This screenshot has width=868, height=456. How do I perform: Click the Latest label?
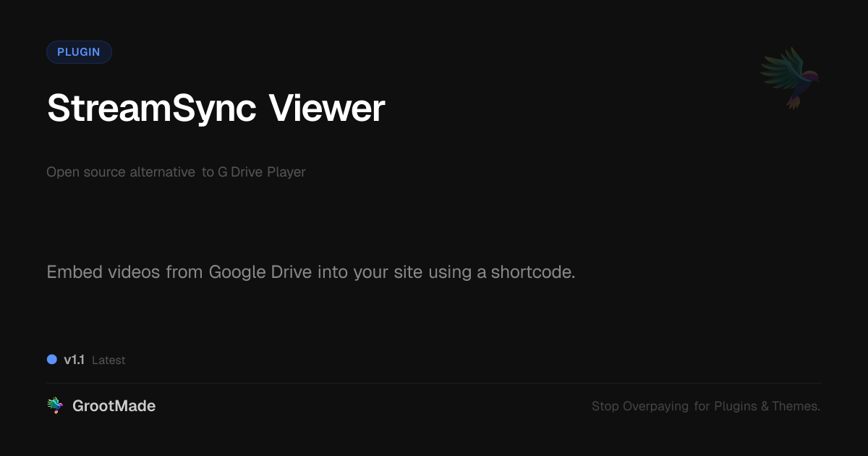[x=109, y=360]
